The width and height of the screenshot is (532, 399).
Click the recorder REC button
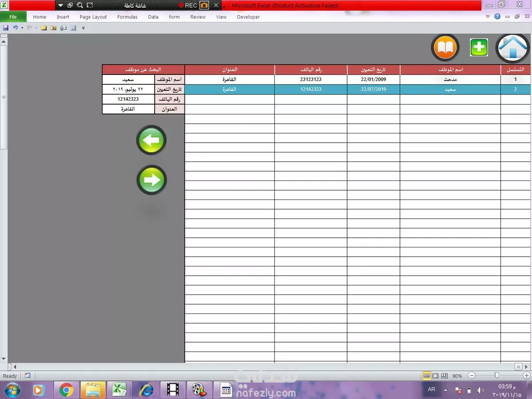[x=188, y=5]
